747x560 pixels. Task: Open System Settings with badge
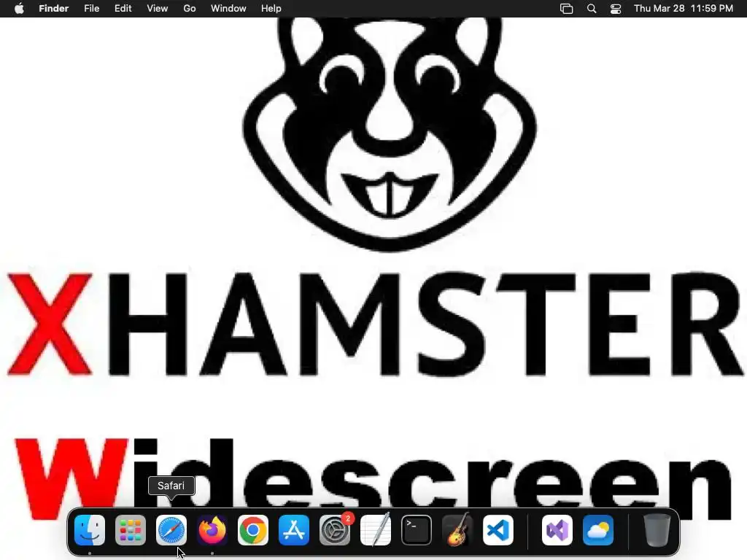335,530
